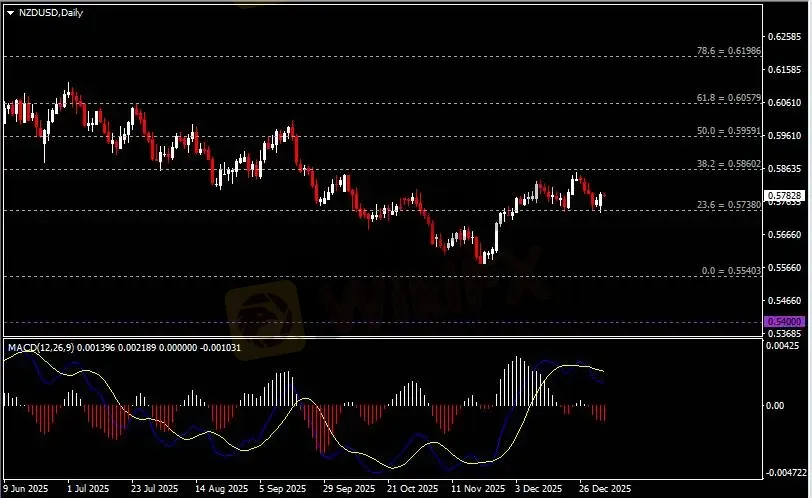
Task: Click the 29 Sep 2025 date label
Action: click(x=349, y=489)
